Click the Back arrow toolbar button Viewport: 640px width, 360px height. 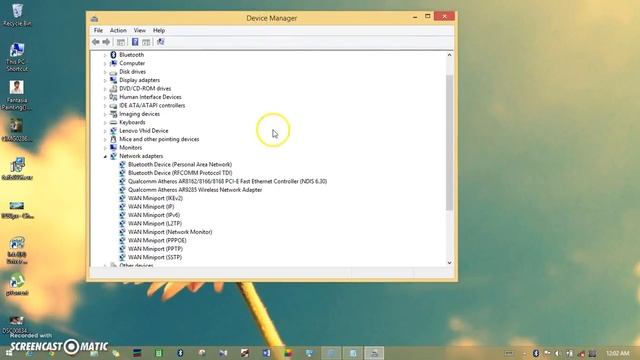pos(96,42)
